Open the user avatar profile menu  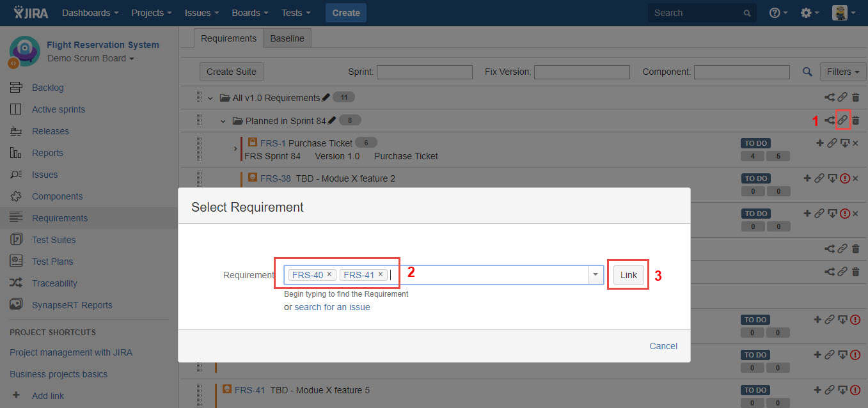point(843,13)
